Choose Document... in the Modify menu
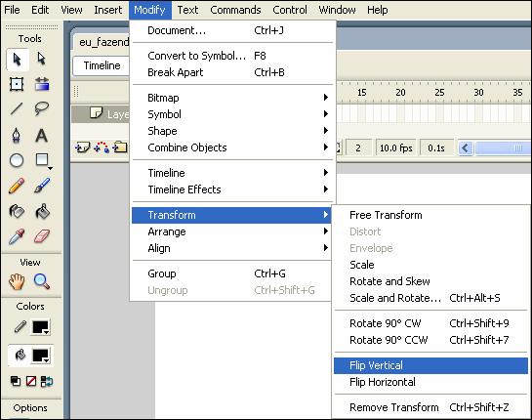Screen dimensions: 532x420 coord(231,30)
